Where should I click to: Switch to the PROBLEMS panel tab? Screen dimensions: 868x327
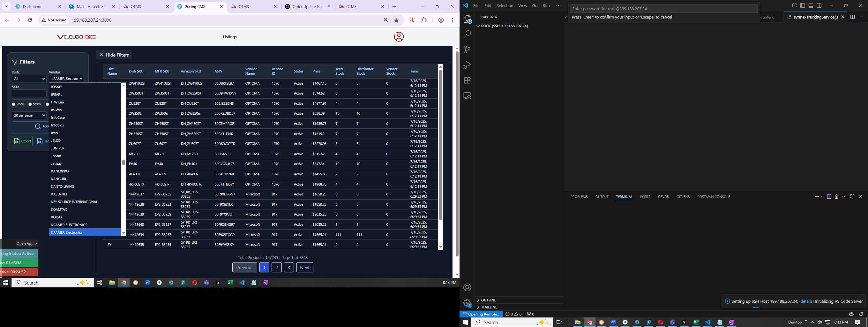tap(579, 196)
